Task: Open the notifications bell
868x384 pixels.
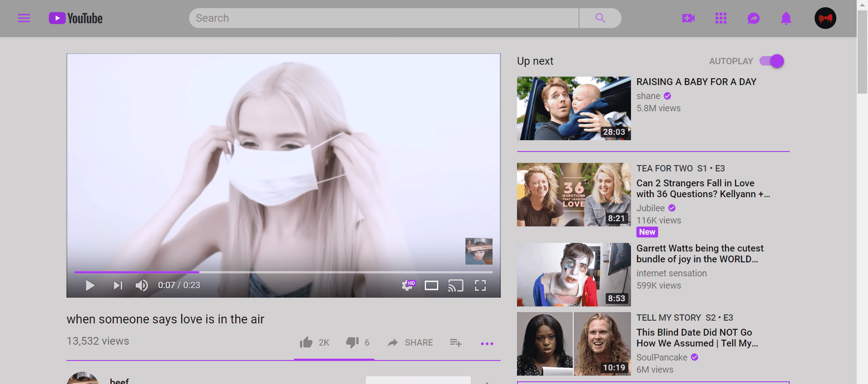Action: (x=786, y=18)
